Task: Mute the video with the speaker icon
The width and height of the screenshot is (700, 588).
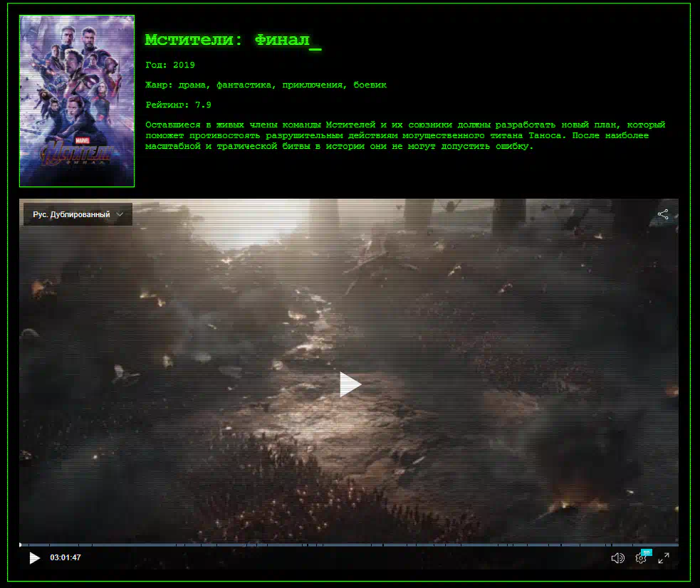Action: (618, 558)
